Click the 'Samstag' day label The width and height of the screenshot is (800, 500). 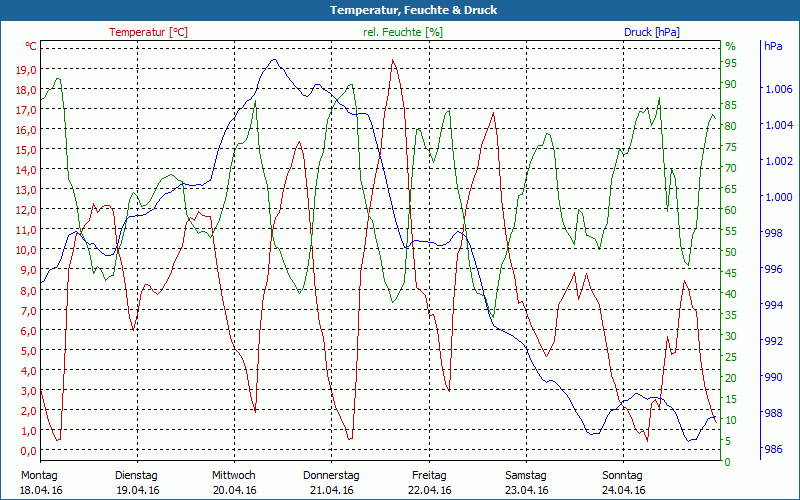pos(526,475)
